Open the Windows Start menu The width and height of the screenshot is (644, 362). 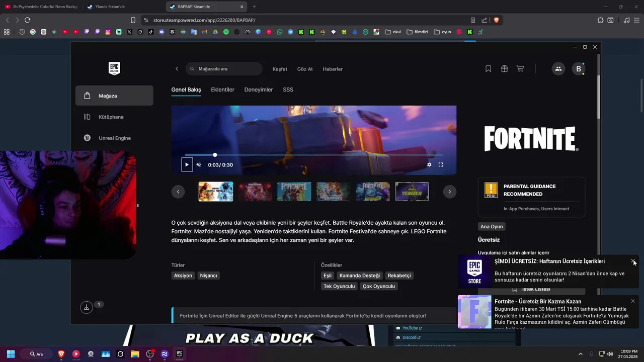tap(11, 354)
